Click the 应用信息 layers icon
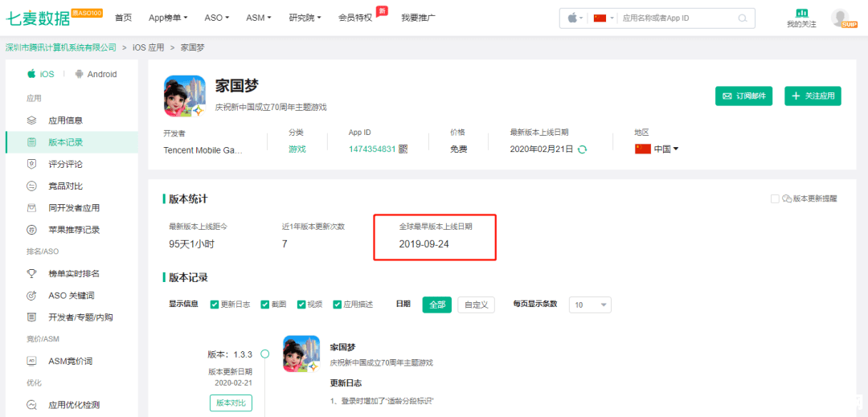Screen dimensions: 868x417 [x=31, y=120]
